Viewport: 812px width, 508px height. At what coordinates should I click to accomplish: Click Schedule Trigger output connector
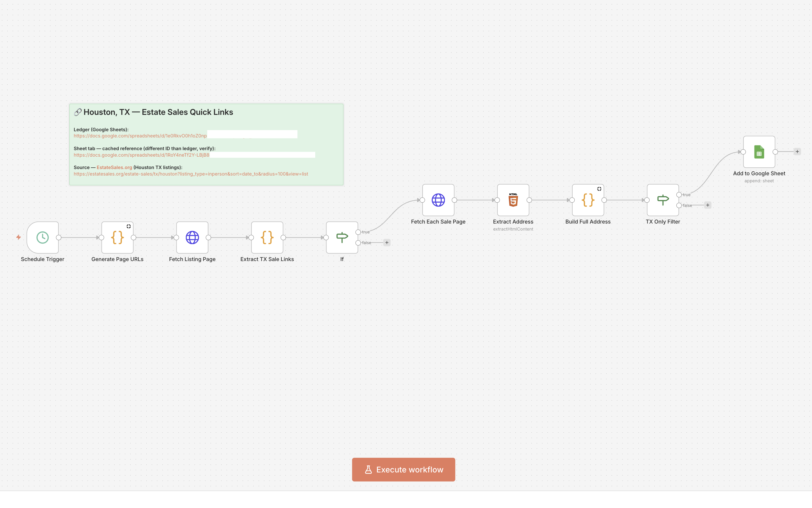59,238
